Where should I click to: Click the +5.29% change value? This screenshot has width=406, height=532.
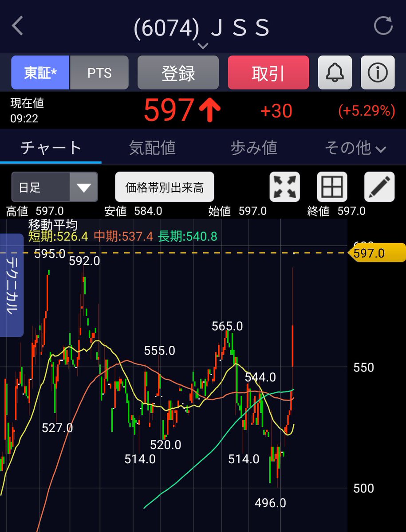[367, 111]
